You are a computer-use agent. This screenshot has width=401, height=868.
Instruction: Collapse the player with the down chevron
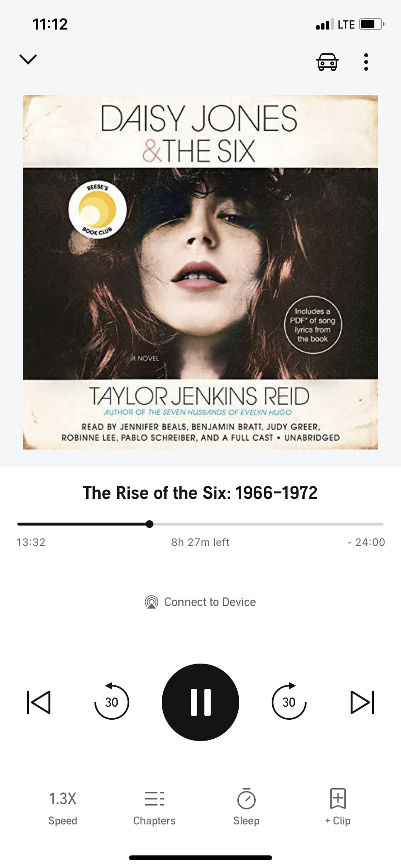pos(28,60)
